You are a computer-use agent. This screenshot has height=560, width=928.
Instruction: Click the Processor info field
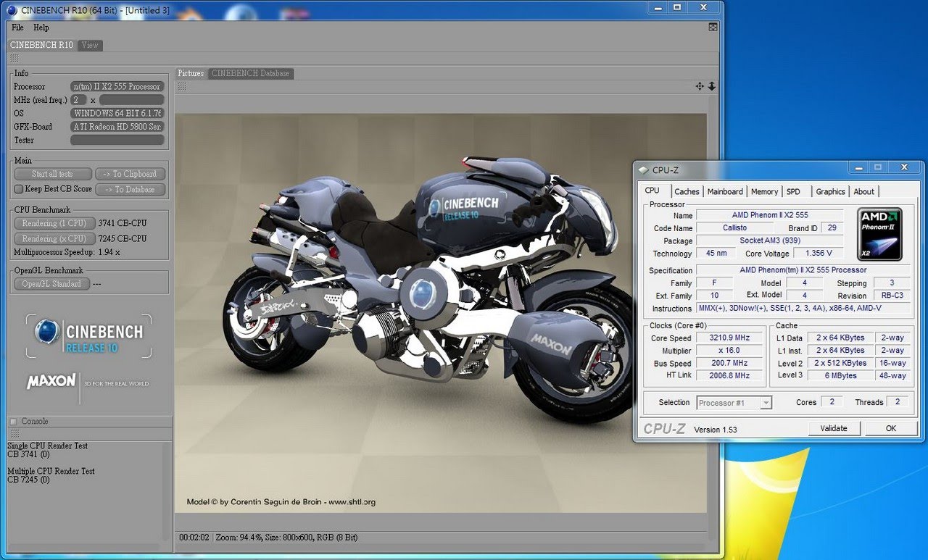(x=117, y=87)
